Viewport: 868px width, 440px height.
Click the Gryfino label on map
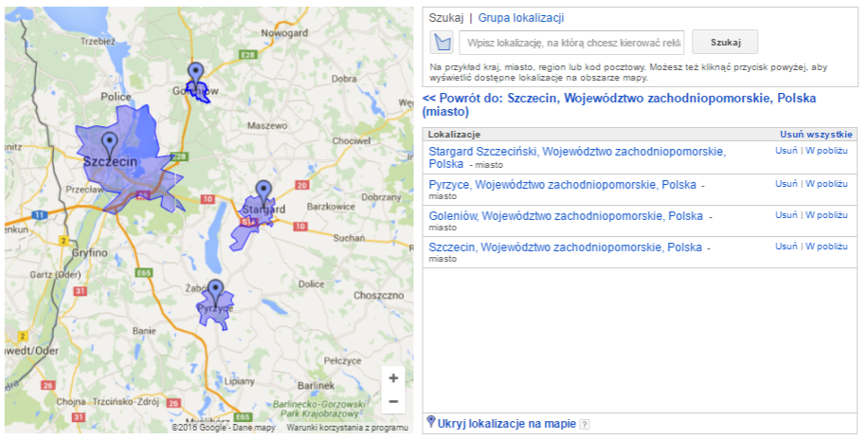90,252
